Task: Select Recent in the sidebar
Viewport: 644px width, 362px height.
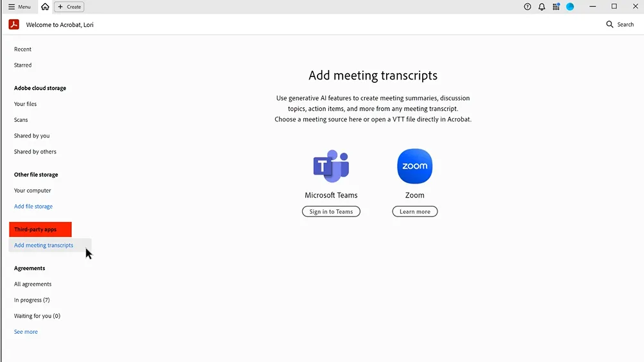Action: point(22,49)
